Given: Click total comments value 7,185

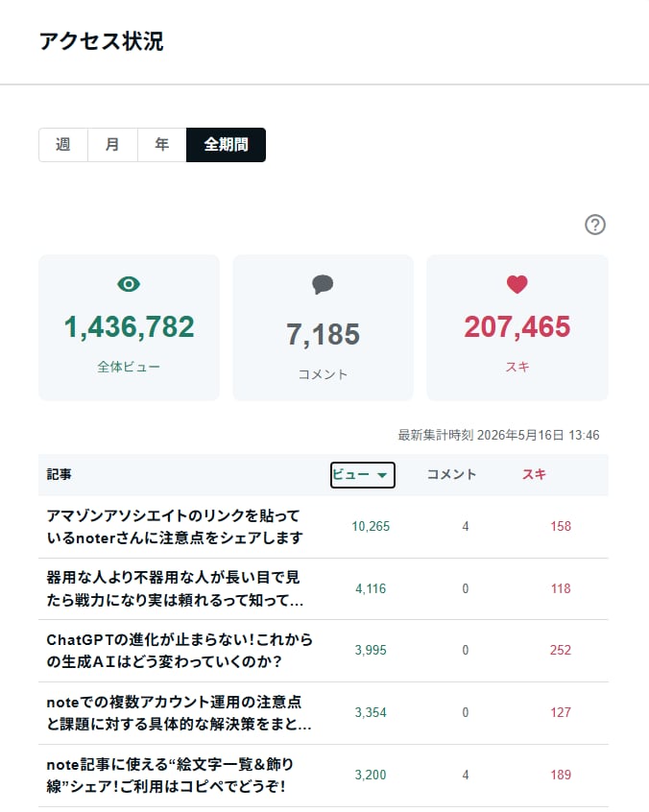Looking at the screenshot, I should (x=323, y=334).
